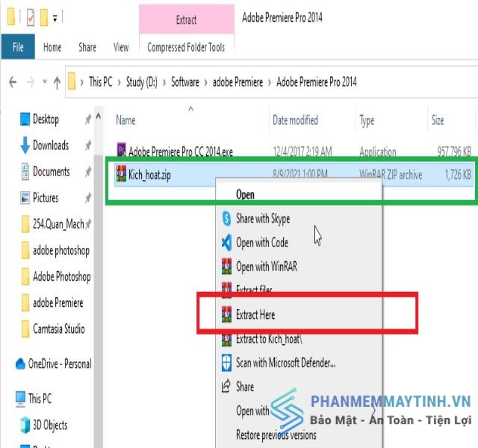Screen dimensions: 478x448
Task: Open the Share ribbon tab
Action: point(87,47)
